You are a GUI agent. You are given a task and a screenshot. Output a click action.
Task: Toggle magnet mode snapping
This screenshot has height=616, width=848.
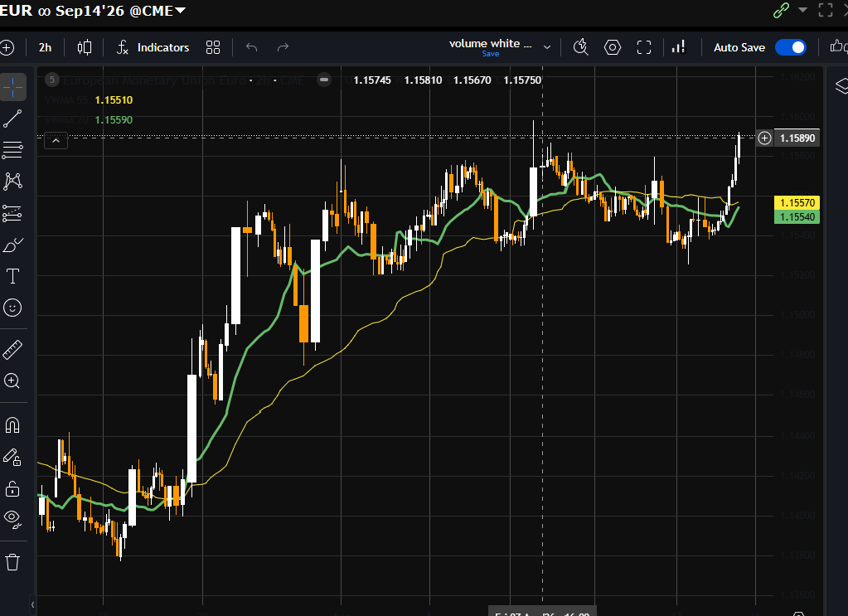coord(12,425)
